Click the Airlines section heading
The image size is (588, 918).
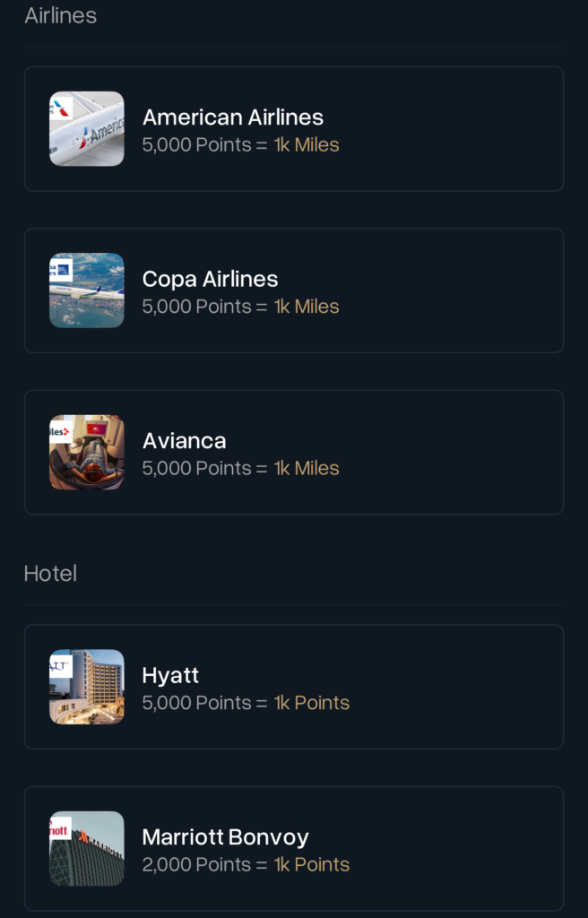61,15
